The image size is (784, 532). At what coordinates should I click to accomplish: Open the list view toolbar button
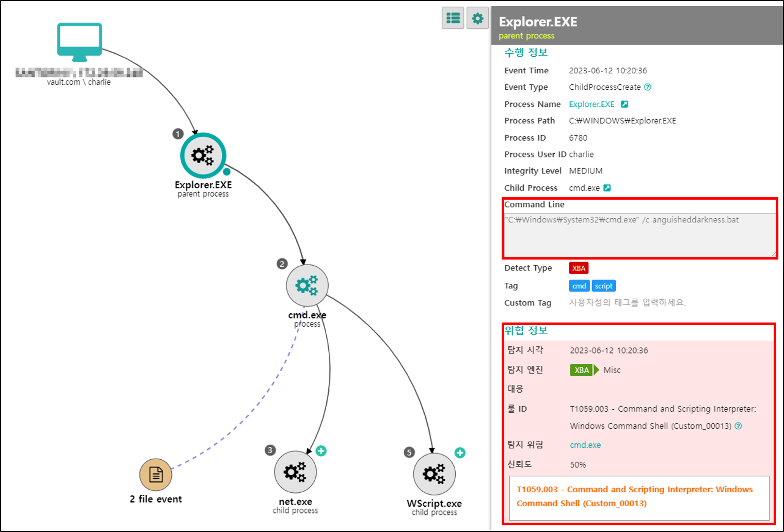point(453,18)
